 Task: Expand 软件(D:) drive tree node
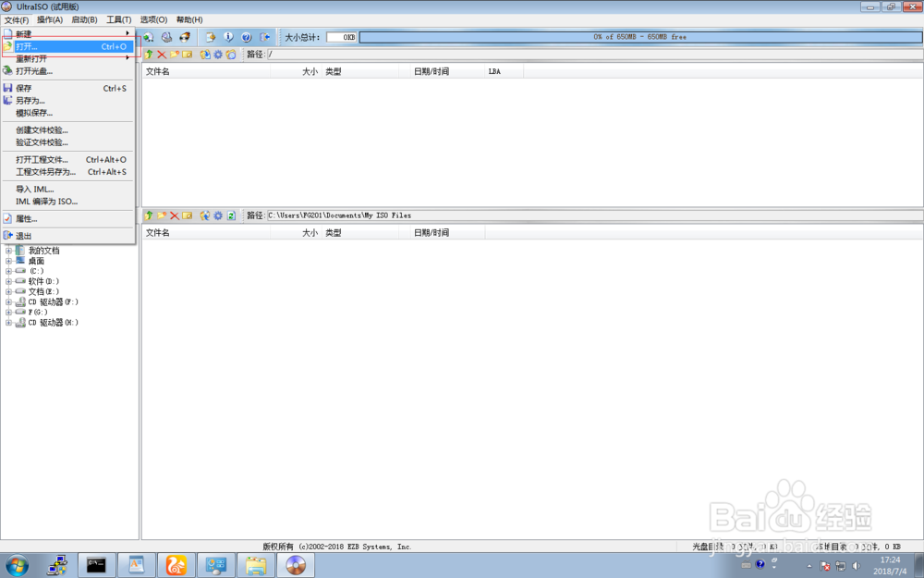pyautogui.click(x=9, y=281)
